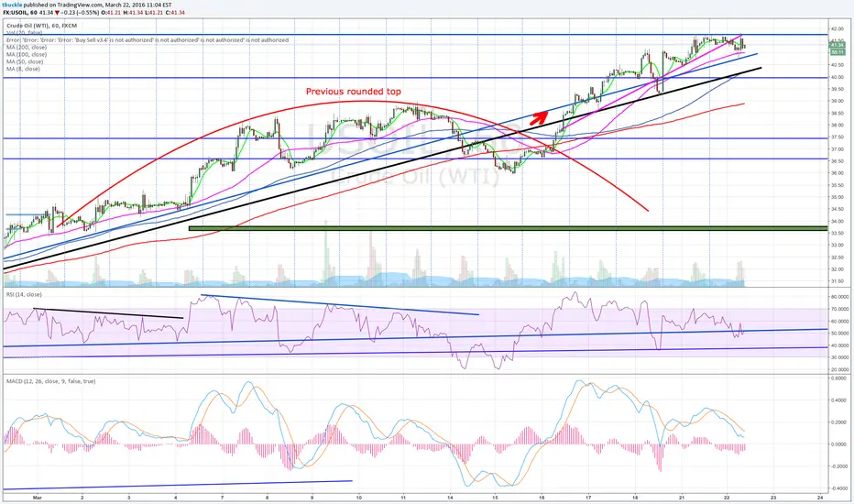Screen dimensions: 854x504
Task: Select the MA (50, close) indicator label
Action: [25, 61]
